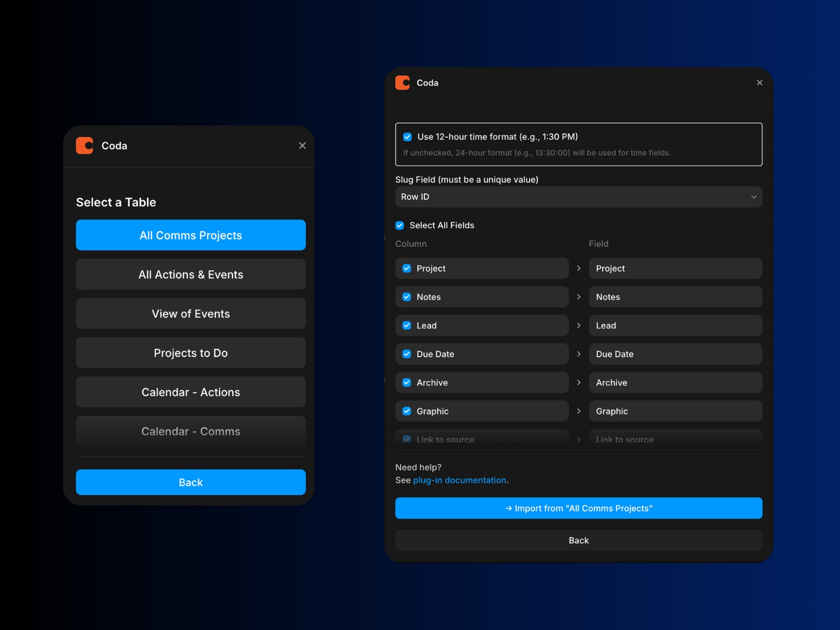Click the Coda logo in the import settings dialog
The width and height of the screenshot is (840, 630).
402,82
